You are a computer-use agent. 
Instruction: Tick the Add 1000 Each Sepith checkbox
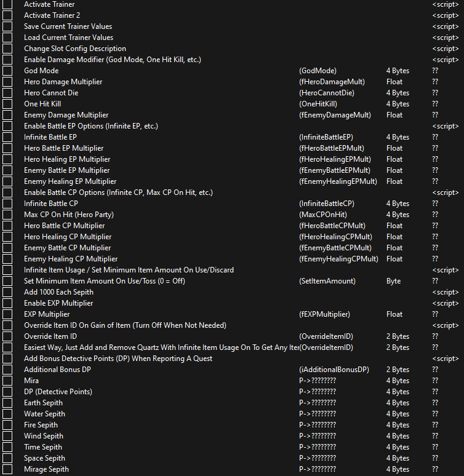7,292
